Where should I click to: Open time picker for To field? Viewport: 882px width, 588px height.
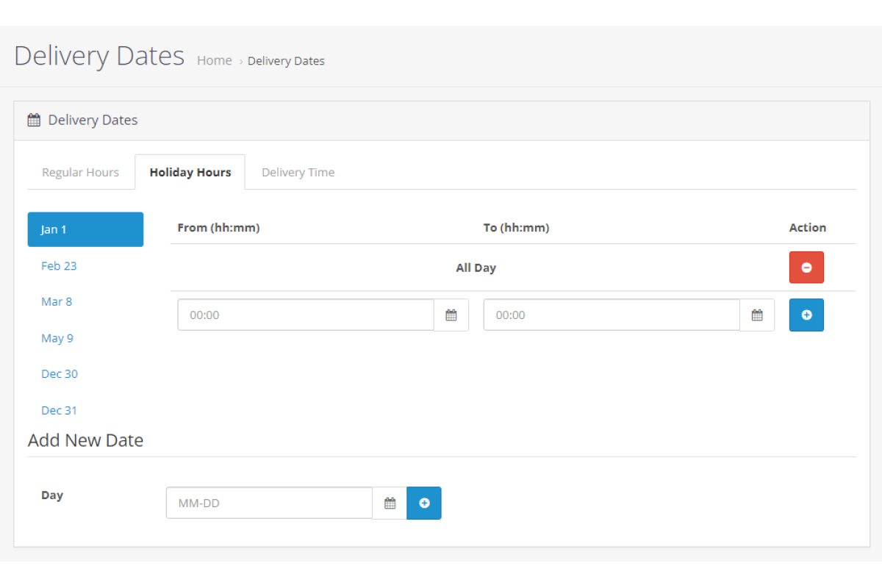click(x=757, y=315)
